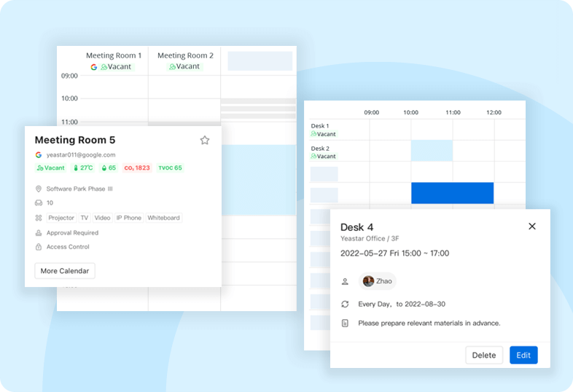Favorite Meeting Room 5 with star icon
Screen dimensions: 573x392
pos(205,141)
